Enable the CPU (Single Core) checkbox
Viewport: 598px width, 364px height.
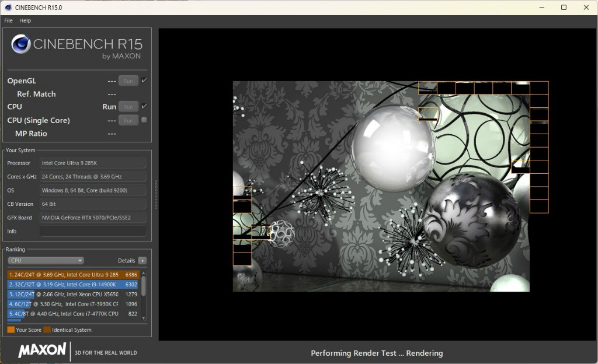144,120
